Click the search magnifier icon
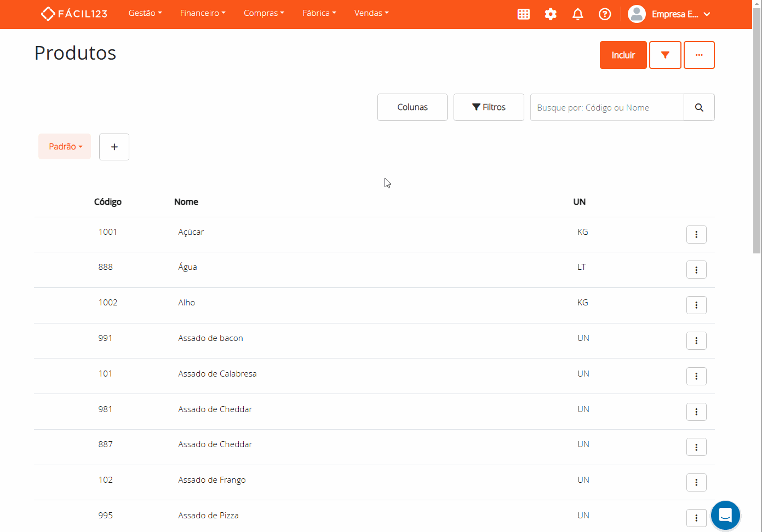The height and width of the screenshot is (532, 762). [698, 107]
